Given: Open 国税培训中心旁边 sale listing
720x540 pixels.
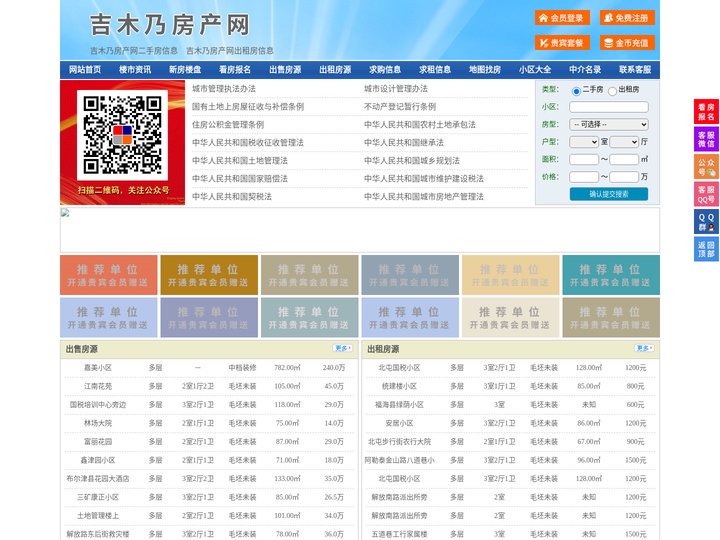Looking at the screenshot, I should pos(98,405).
